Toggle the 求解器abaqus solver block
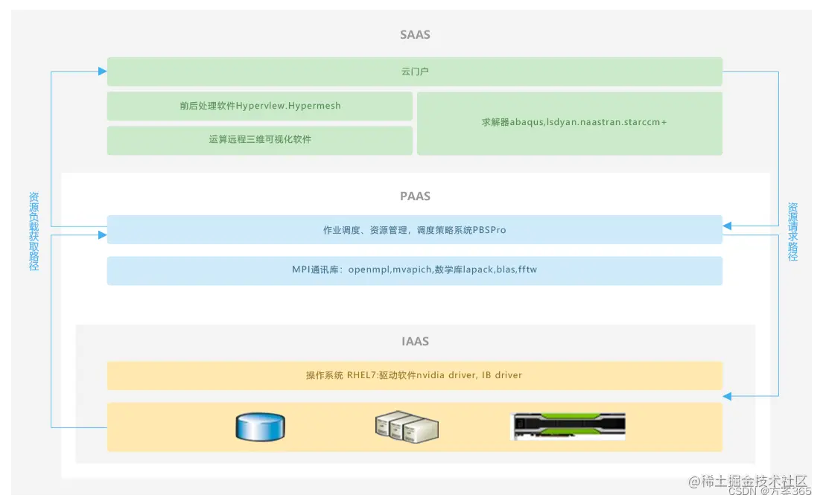823x504 pixels. [570, 122]
